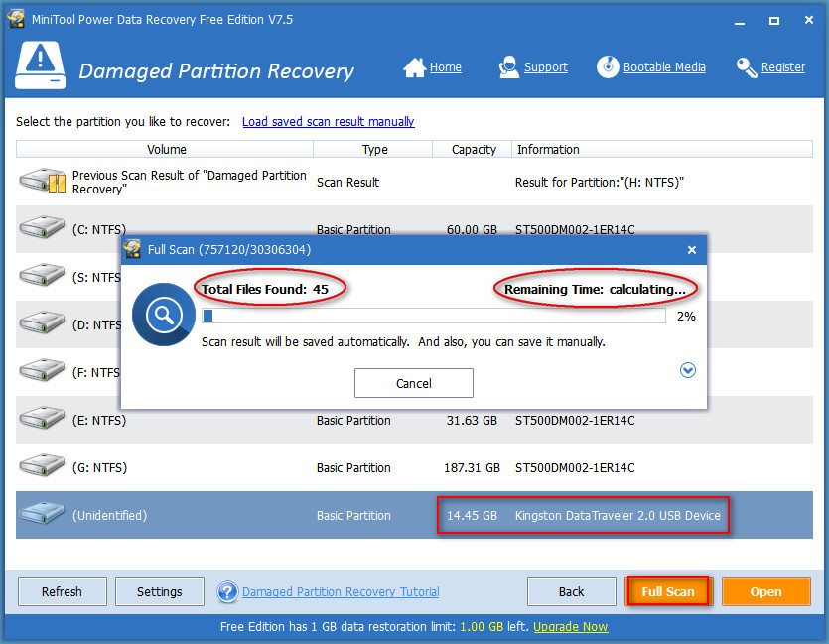
Task: Click Remaining Time: calculating... text
Action: coord(595,290)
